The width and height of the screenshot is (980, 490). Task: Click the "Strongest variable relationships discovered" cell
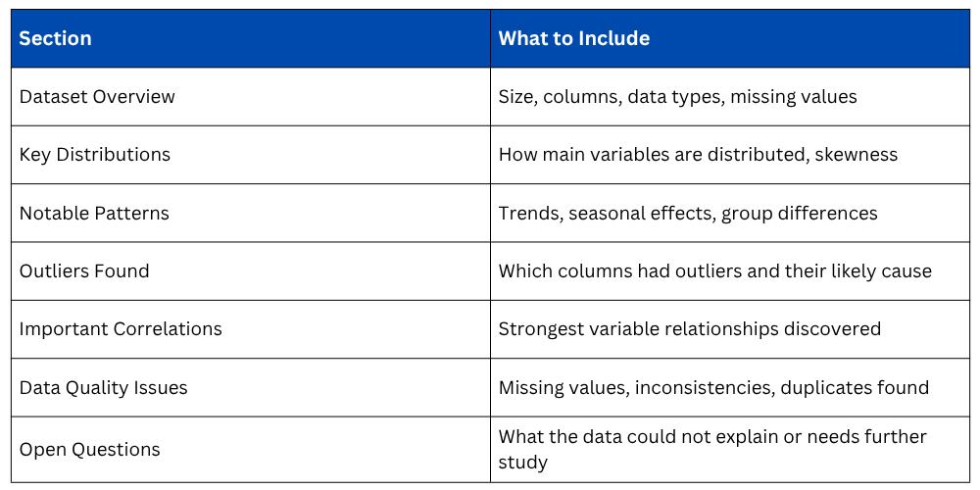point(690,329)
